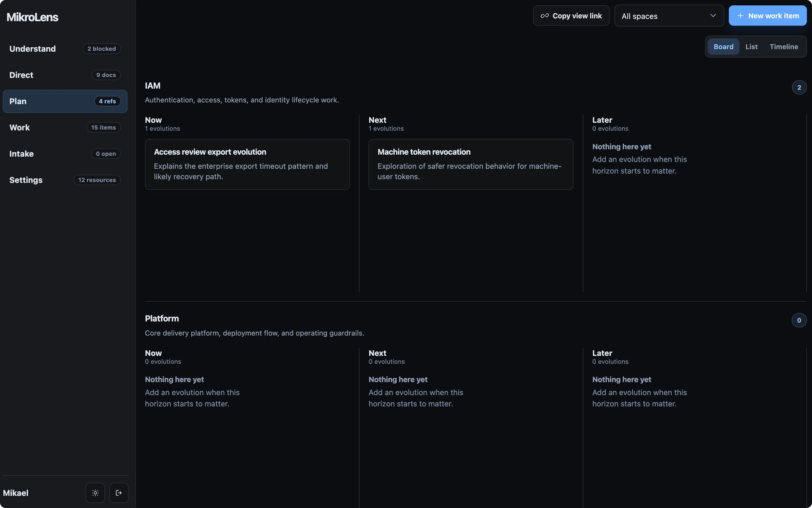This screenshot has height=508, width=812.
Task: Click Nothing here yet in Platform Now column
Action: tap(175, 379)
